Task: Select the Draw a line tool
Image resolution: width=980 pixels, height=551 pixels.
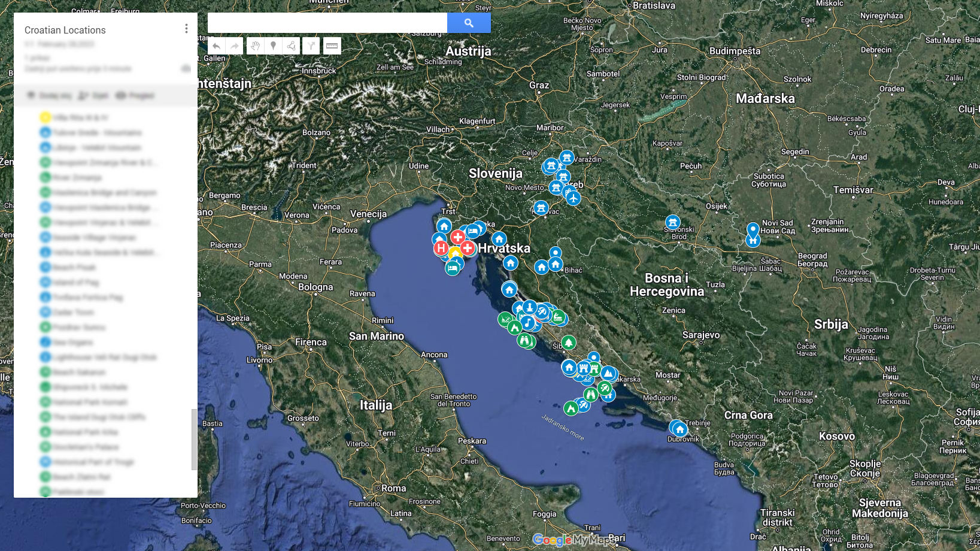Action: point(291,46)
